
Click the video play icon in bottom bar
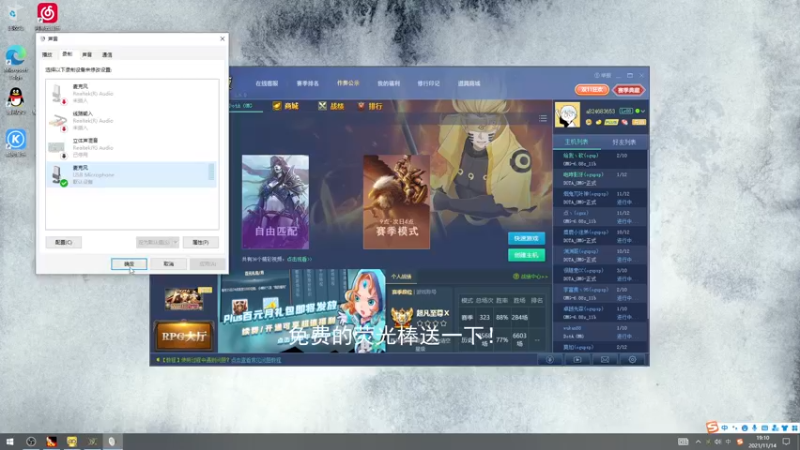pos(578,360)
